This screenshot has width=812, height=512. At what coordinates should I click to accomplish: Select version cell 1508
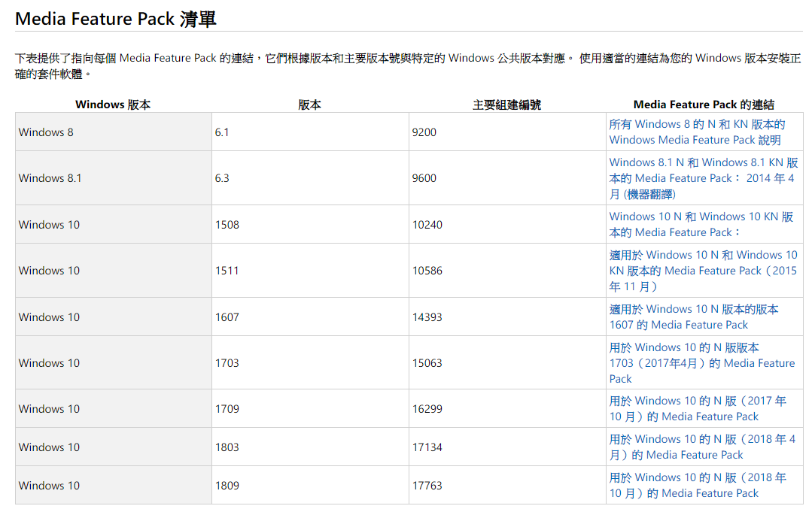coord(310,225)
